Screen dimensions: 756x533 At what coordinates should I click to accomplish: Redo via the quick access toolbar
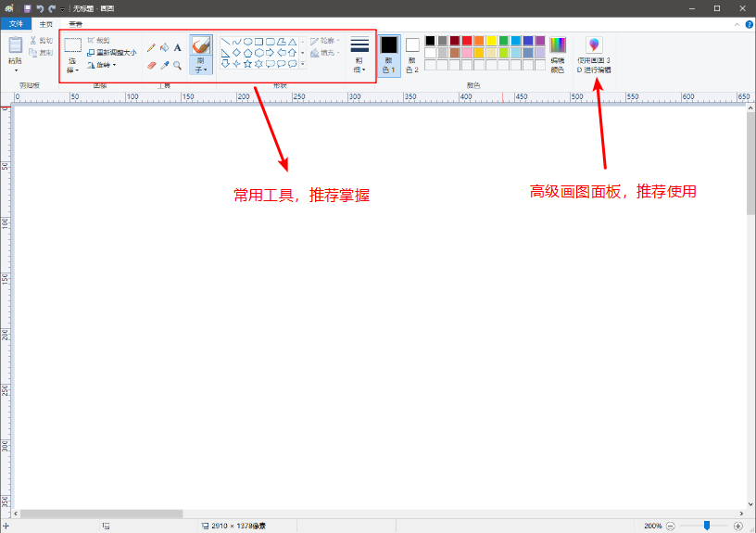click(x=52, y=8)
